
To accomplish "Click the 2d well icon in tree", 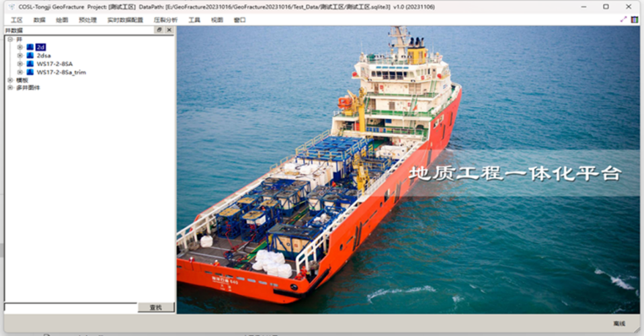I will coord(30,47).
